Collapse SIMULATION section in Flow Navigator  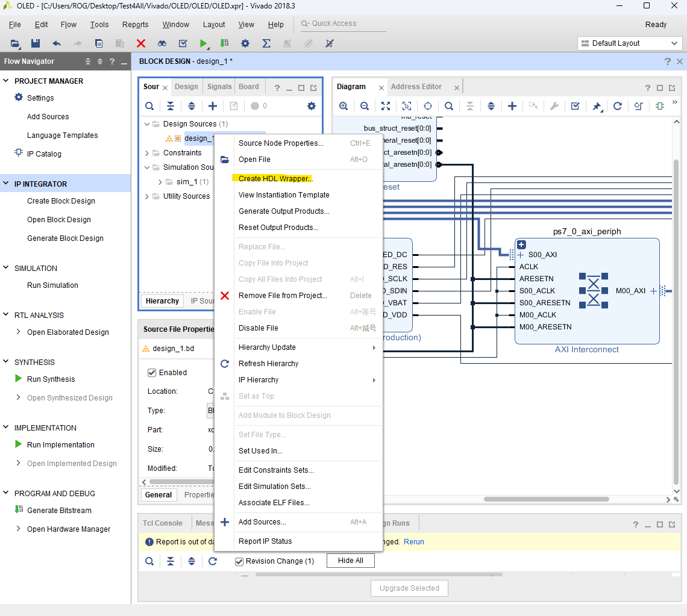click(6, 268)
